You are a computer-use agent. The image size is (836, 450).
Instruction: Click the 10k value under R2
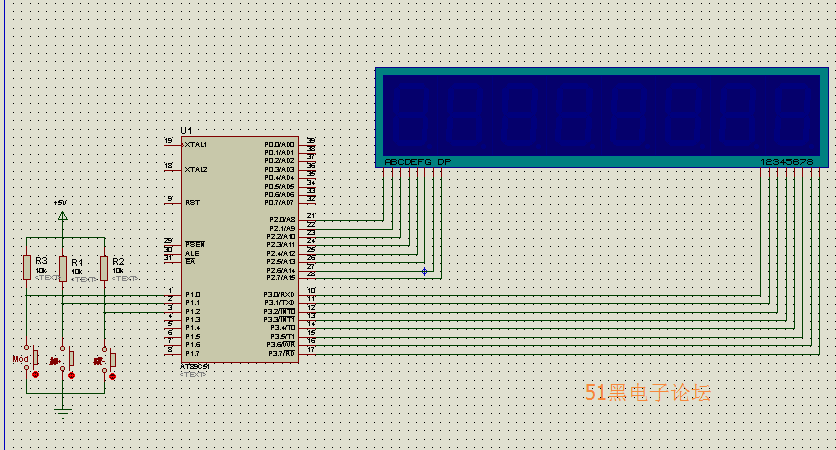pyautogui.click(x=118, y=271)
